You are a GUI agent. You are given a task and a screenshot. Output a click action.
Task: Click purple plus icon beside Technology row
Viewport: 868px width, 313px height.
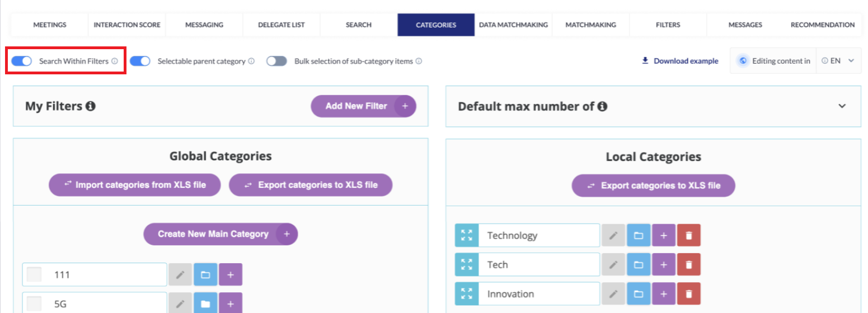click(x=664, y=235)
